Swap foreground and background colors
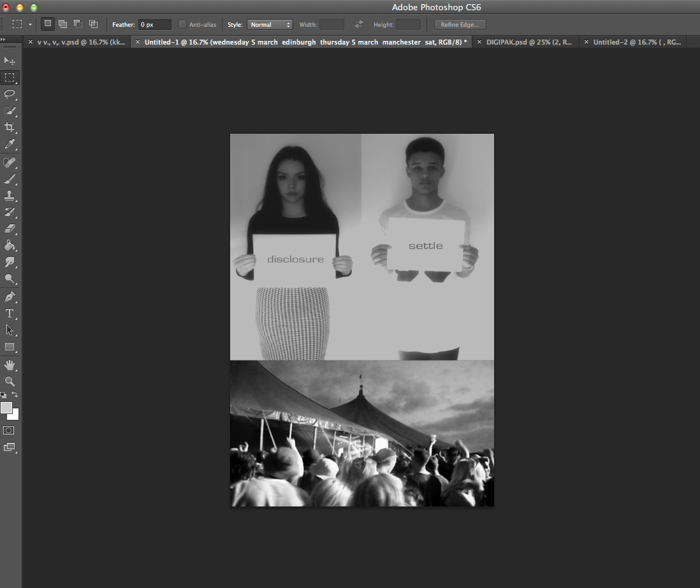Screen dimensions: 700x588 point(15,394)
